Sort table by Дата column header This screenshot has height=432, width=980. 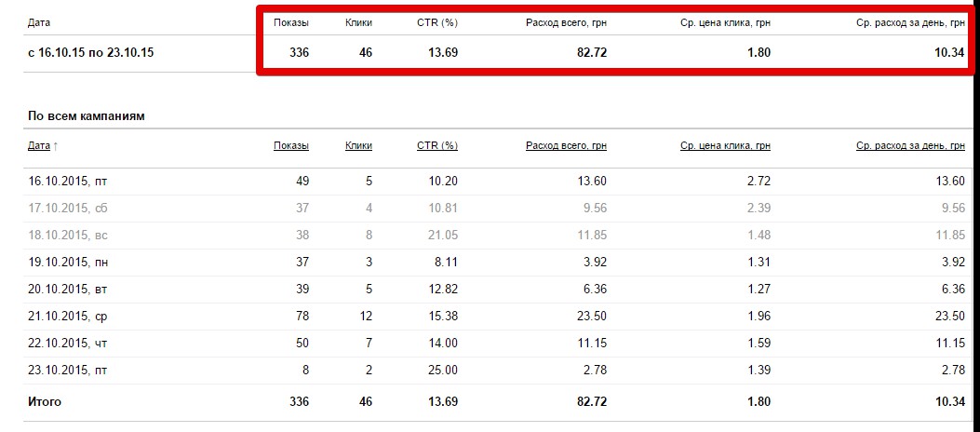pyautogui.click(x=39, y=145)
